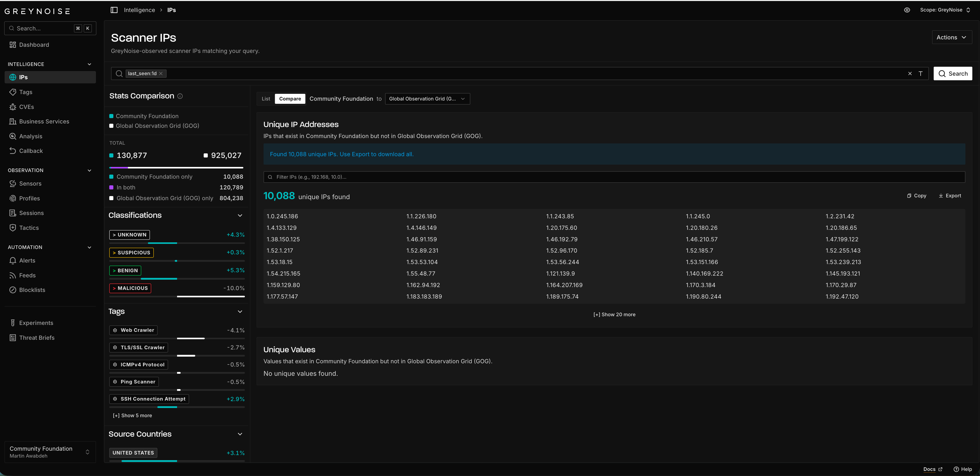Collapse the OBSERVATION section

click(89, 170)
